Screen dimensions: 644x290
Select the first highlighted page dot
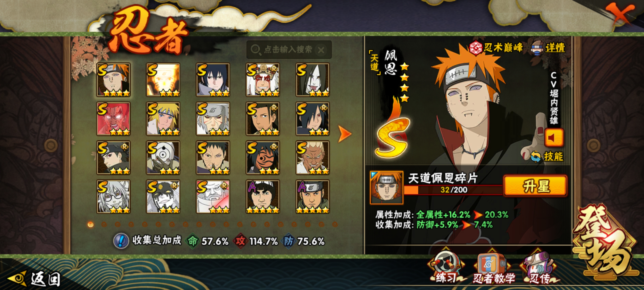point(91,224)
